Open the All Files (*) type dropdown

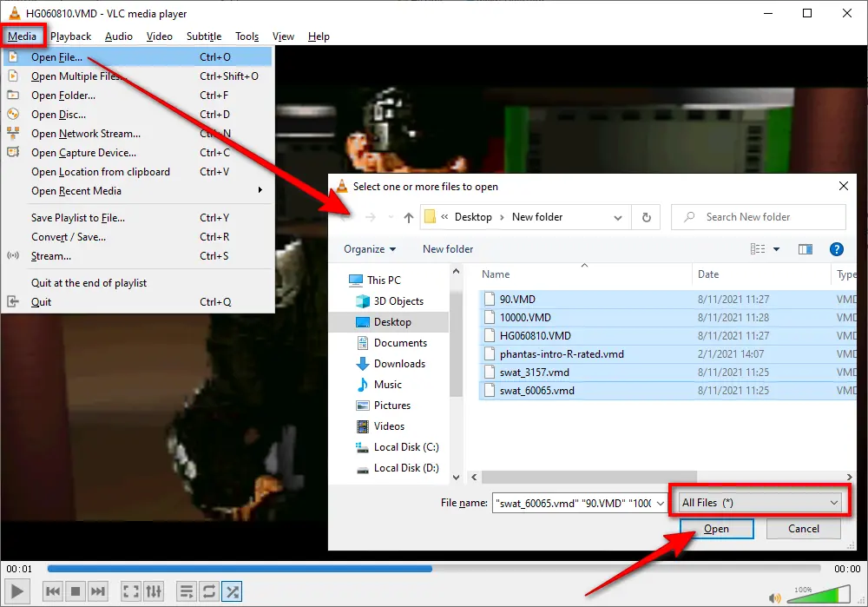[x=759, y=503]
